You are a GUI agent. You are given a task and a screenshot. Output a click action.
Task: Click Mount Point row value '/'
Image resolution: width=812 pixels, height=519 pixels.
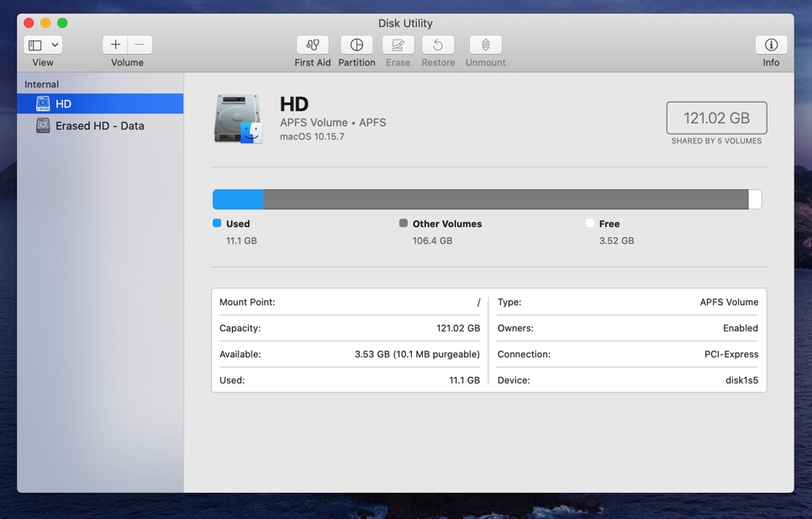[478, 302]
